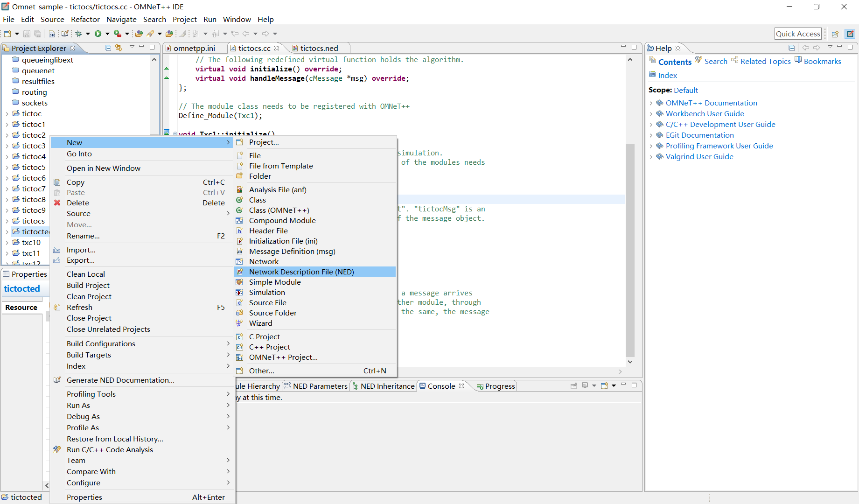Select queueinglibext folder in Project Explorer
The height and width of the screenshot is (504, 859).
[x=47, y=60]
